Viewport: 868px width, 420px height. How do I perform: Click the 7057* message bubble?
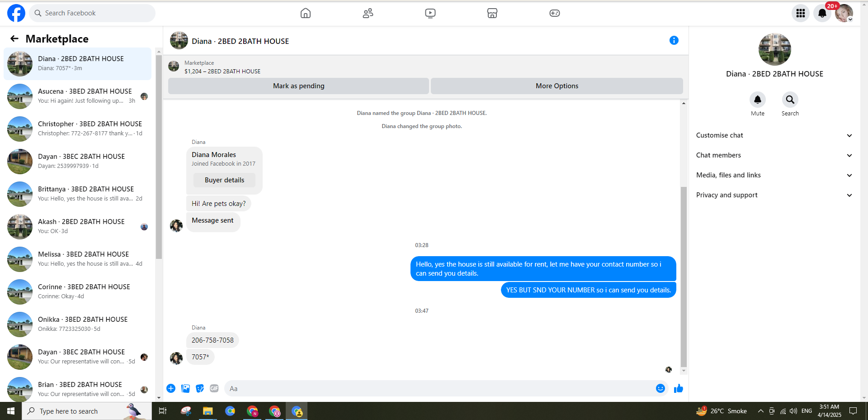coord(200,357)
